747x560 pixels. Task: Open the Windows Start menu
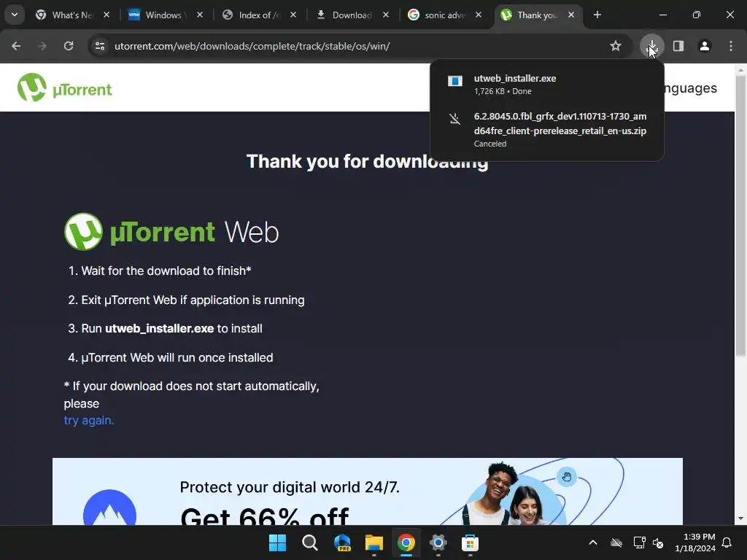[277, 542]
